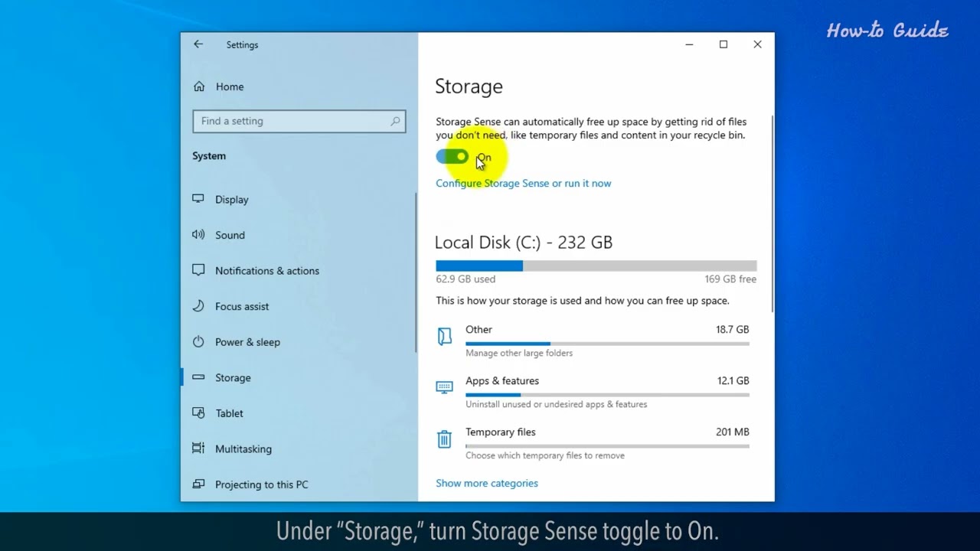Screen dimensions: 980x551
Task: Click the Other category usage bar
Action: (607, 344)
